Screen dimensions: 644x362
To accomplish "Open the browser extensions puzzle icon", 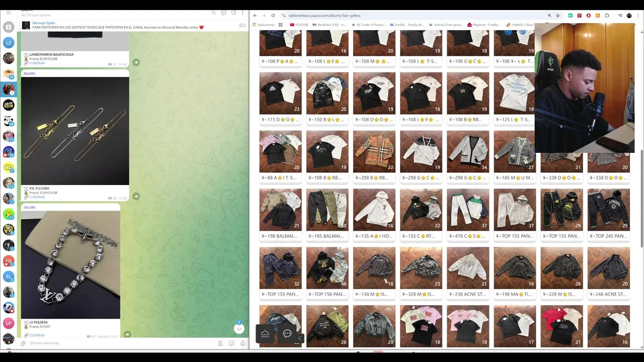I will 607,16.
